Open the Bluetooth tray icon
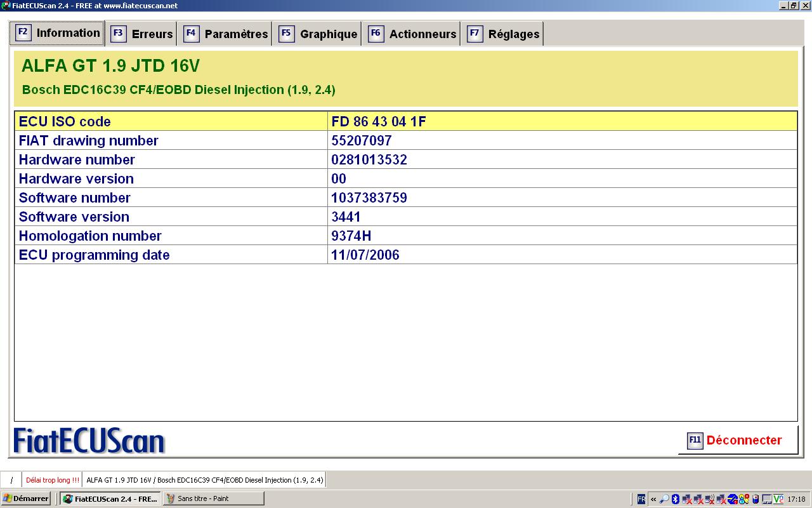 coord(676,499)
